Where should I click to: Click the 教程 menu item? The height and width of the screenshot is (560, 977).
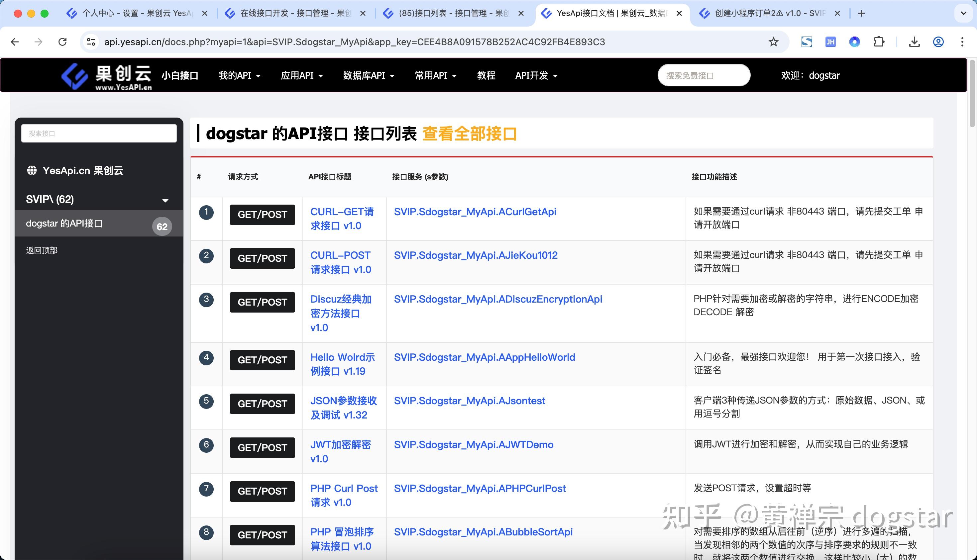486,75
